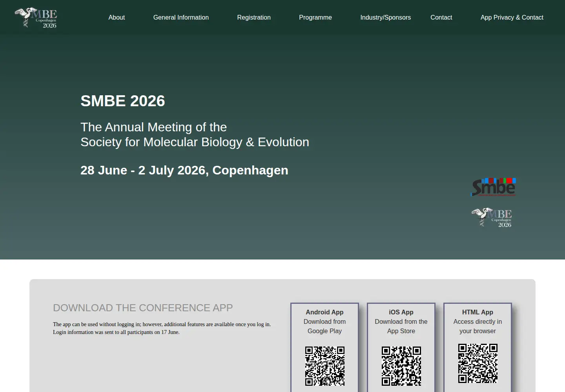Image resolution: width=565 pixels, height=392 pixels.
Task: Click the HTML App QR code
Action: 478,363
